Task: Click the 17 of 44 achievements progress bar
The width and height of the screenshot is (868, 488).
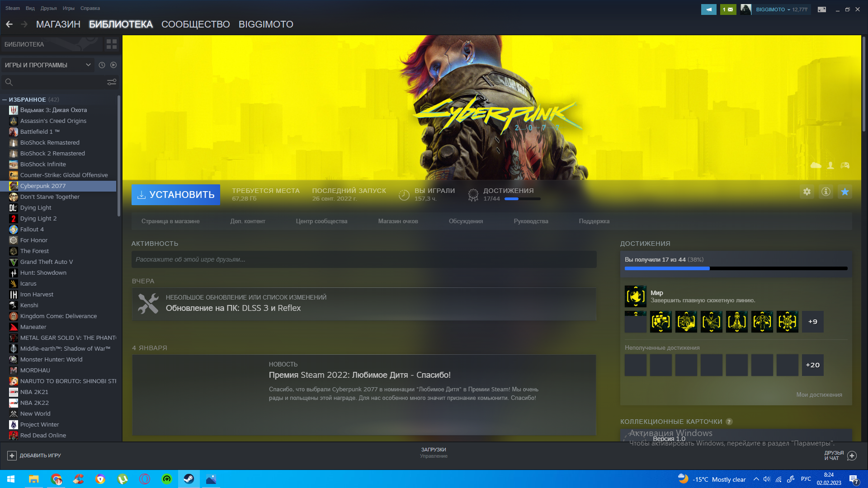Action: [736, 268]
